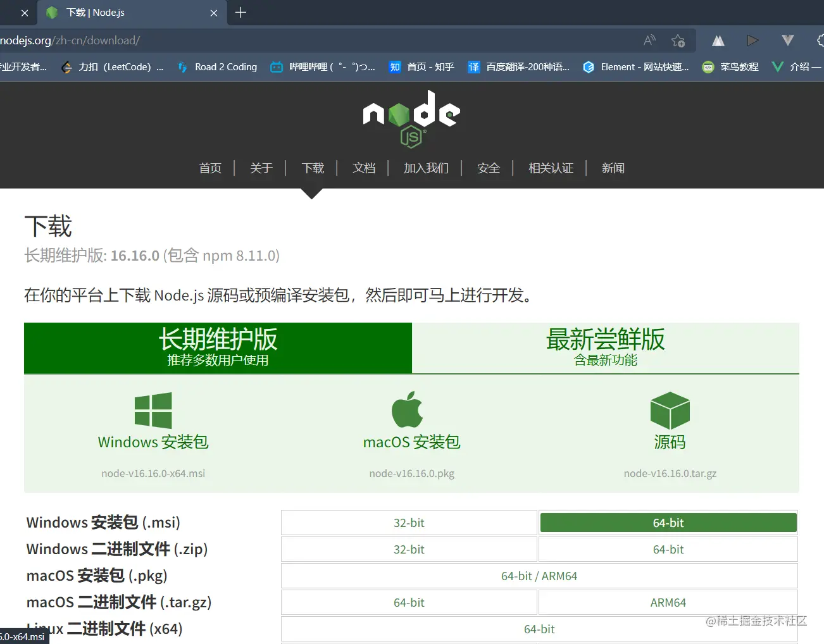The height and width of the screenshot is (644, 824).
Task: Open the 知乎 首页 bookmark
Action: (421, 66)
